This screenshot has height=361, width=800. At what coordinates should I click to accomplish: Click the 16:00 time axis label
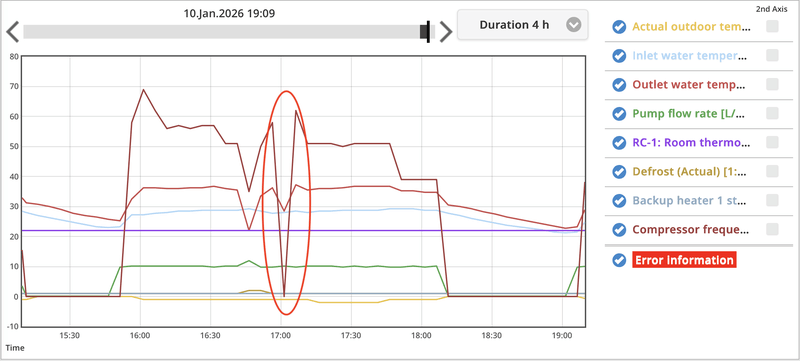[x=140, y=336]
